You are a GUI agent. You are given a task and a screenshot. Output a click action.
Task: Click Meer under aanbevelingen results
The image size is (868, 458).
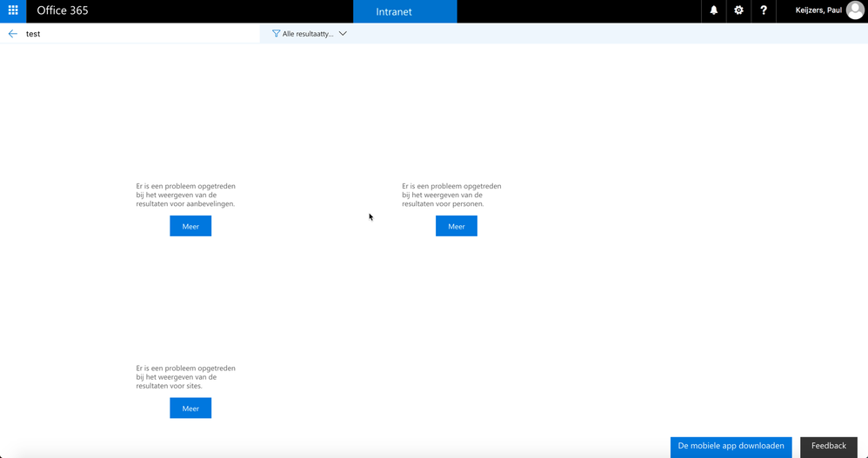pyautogui.click(x=190, y=226)
